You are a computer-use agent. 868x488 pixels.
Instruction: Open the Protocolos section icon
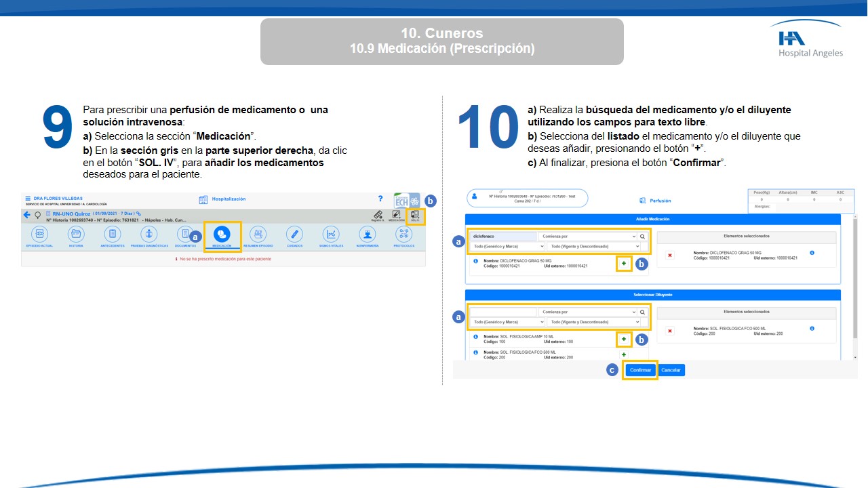(404, 235)
